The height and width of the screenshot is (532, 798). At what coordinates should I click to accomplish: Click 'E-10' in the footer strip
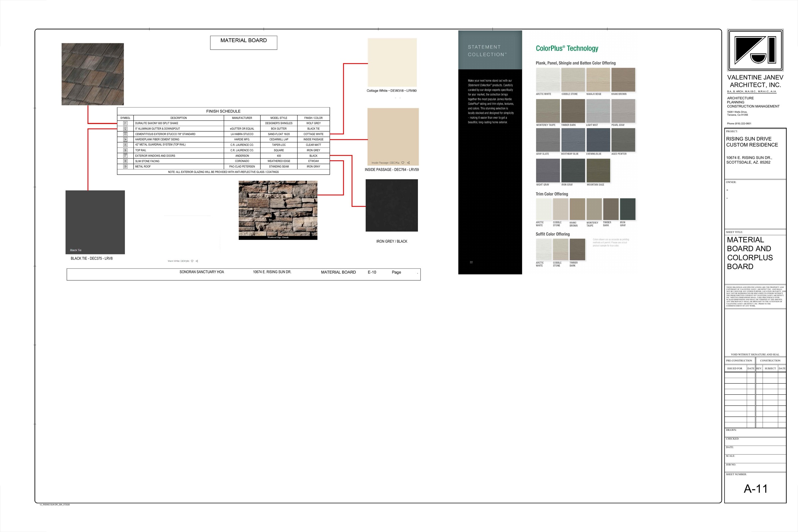[372, 272]
